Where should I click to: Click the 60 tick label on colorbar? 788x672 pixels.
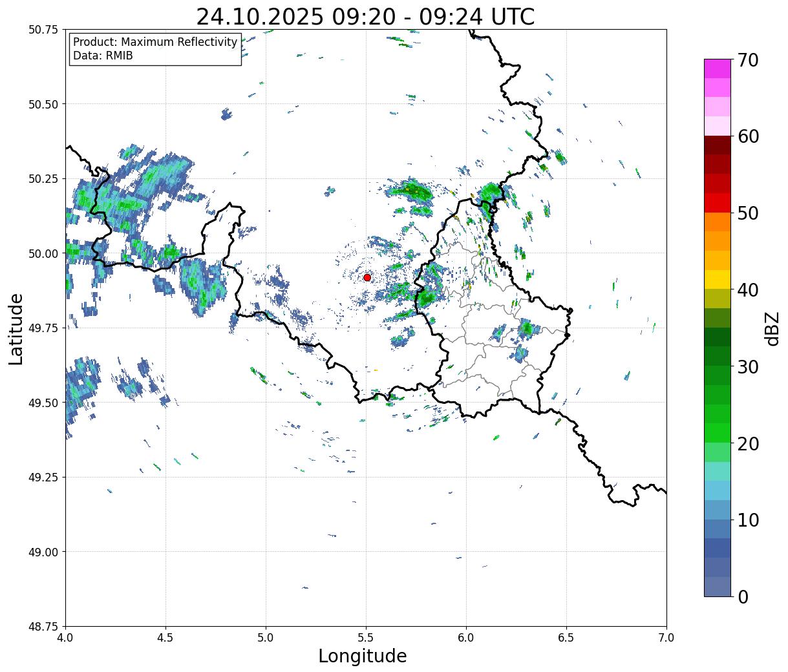(748, 136)
